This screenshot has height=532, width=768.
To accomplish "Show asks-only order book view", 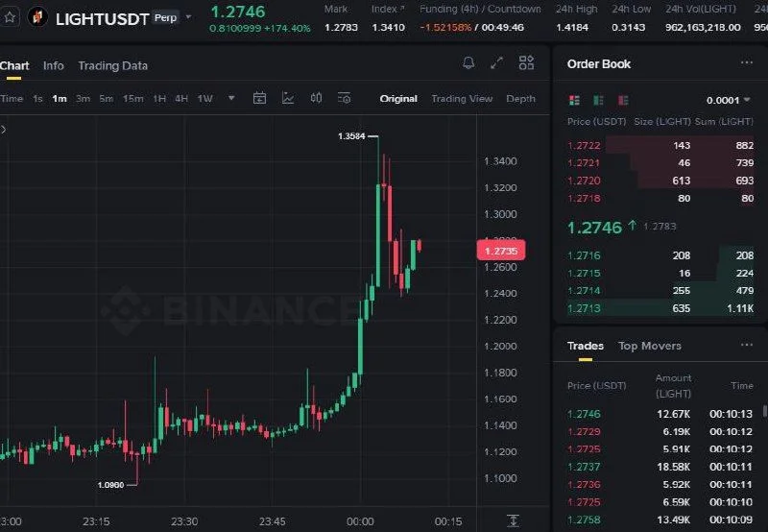I will click(x=623, y=101).
